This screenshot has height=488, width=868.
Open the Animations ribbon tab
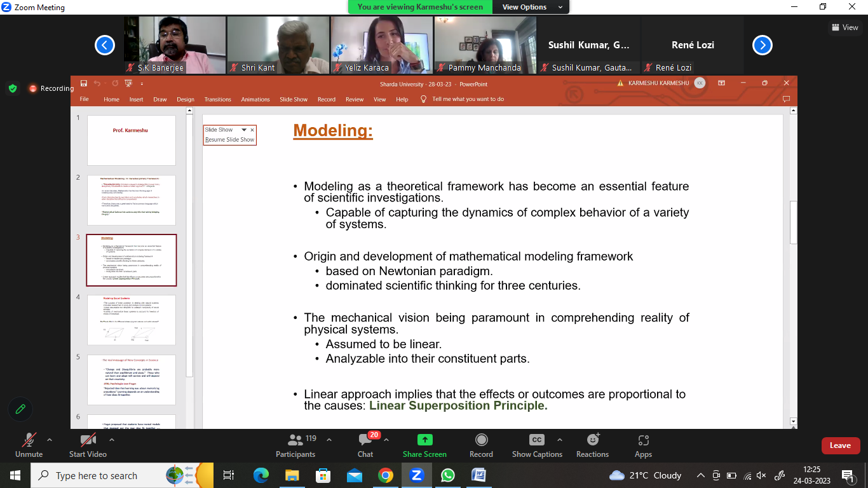click(x=255, y=99)
